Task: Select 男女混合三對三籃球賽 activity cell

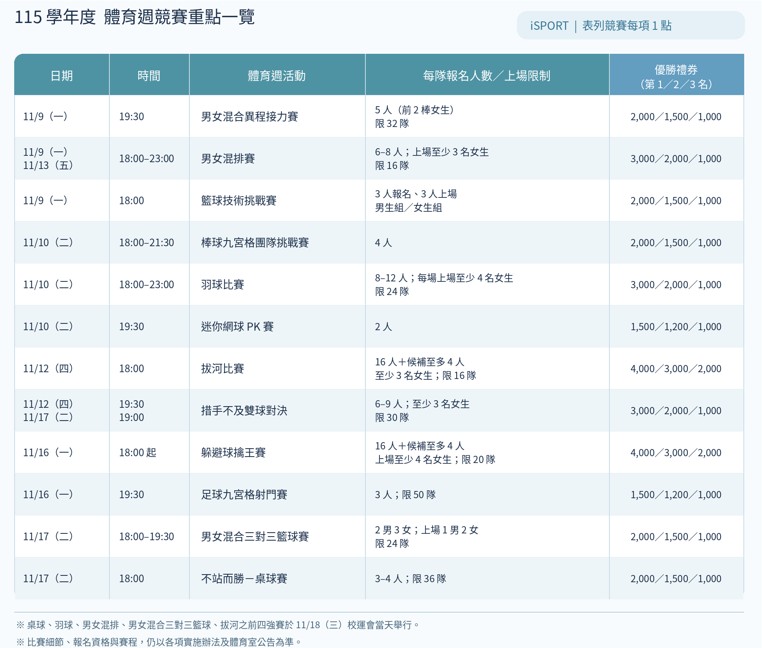Action: [277, 537]
